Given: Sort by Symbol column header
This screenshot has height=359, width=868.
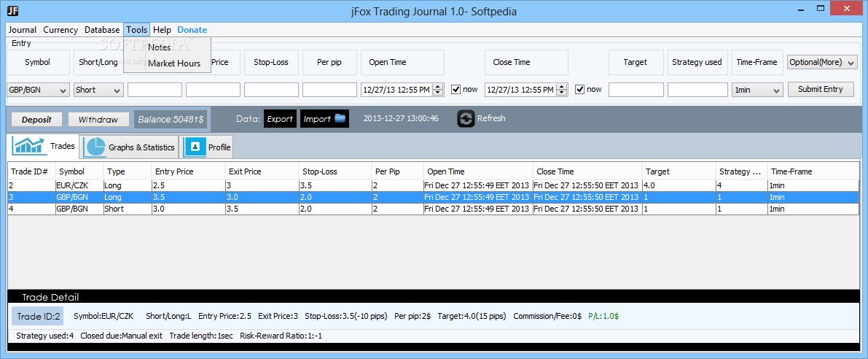Looking at the screenshot, I should point(79,171).
